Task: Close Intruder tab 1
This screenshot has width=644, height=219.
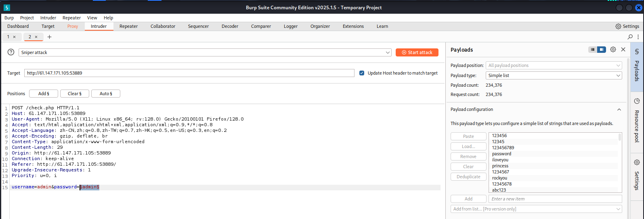Action: pyautogui.click(x=15, y=37)
